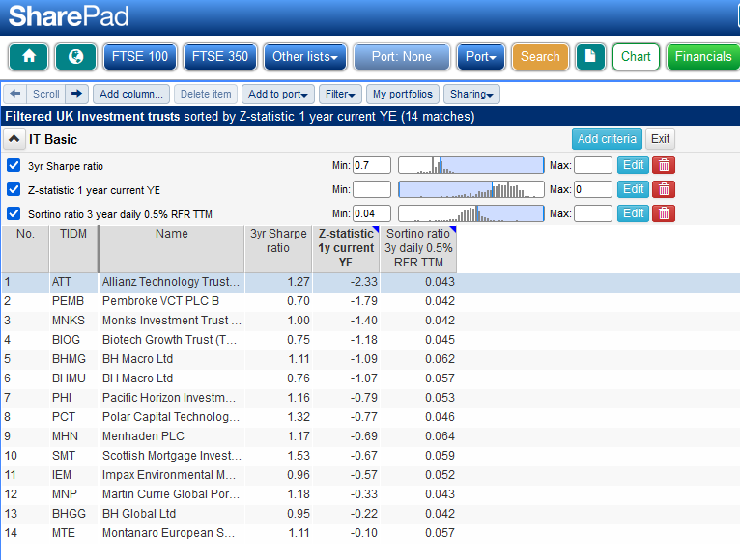Uncheck the Z-statistic 1 year checkbox

(14, 189)
